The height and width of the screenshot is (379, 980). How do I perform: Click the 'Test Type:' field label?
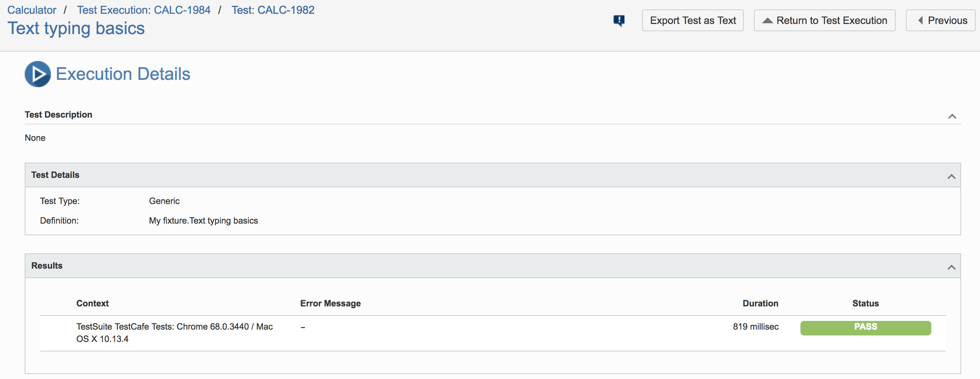point(60,201)
